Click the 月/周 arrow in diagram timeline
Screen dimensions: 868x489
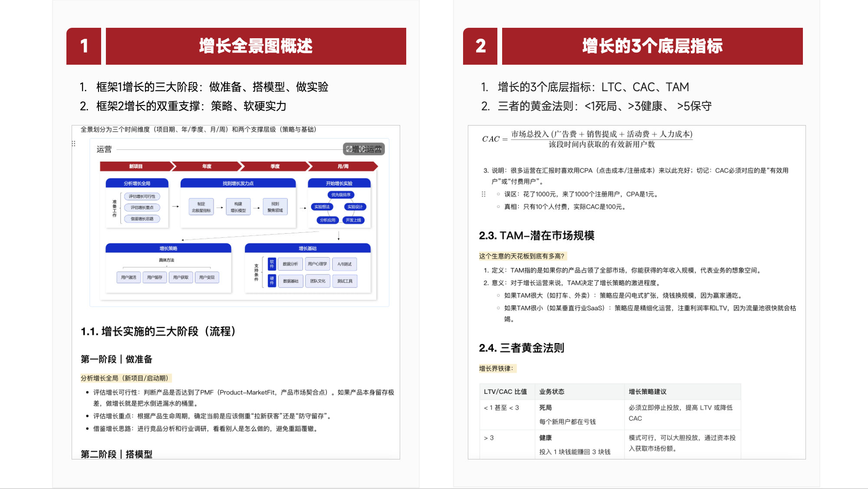click(342, 166)
